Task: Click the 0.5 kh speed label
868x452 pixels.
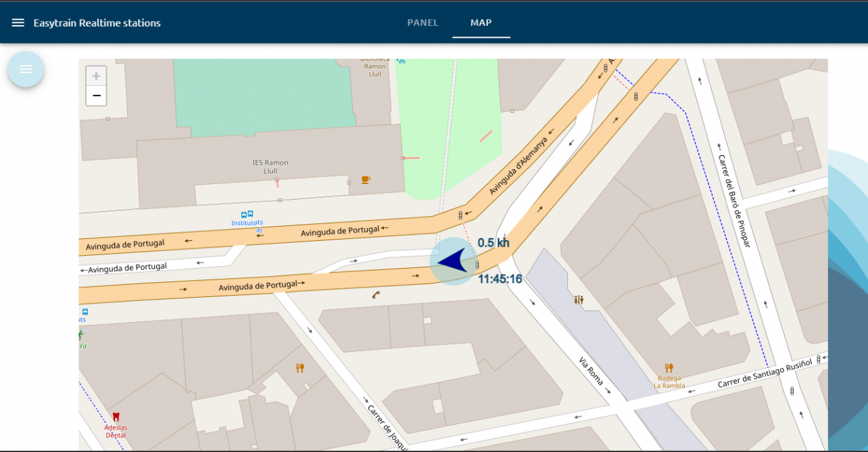Action: tap(493, 243)
